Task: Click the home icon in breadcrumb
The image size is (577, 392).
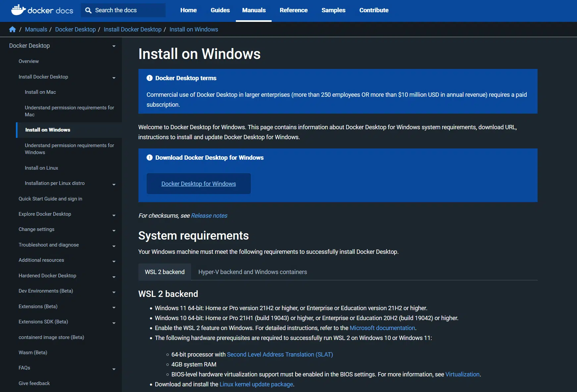Action: click(13, 29)
